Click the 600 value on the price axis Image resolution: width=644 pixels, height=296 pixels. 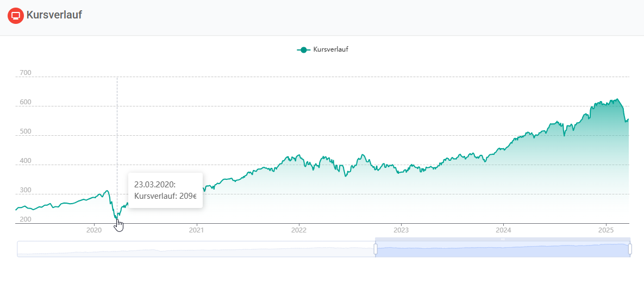(26, 102)
